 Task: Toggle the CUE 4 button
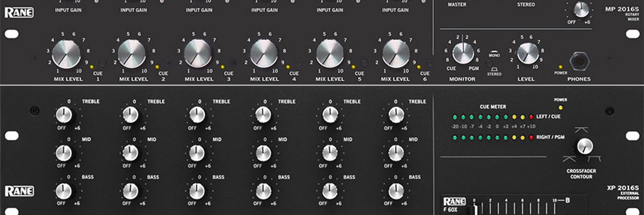(298, 63)
